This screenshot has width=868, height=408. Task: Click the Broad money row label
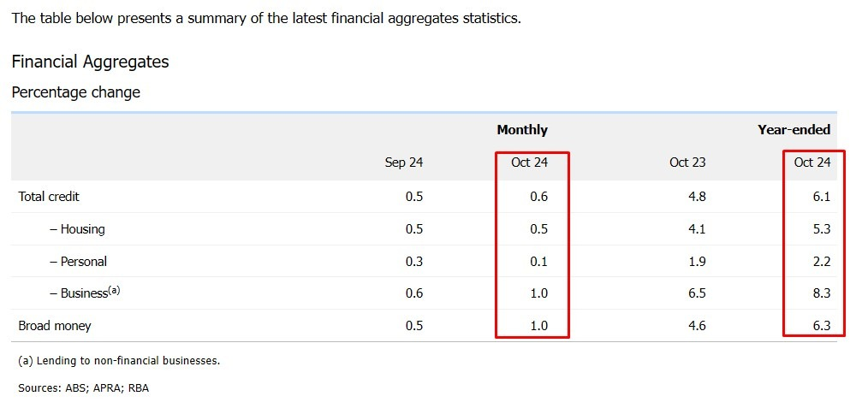pyautogui.click(x=54, y=326)
